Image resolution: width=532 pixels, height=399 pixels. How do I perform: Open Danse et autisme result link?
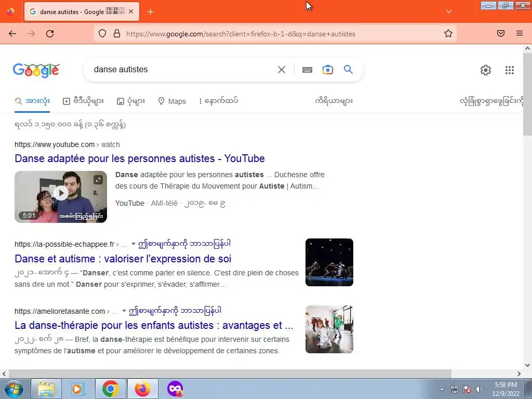123,259
